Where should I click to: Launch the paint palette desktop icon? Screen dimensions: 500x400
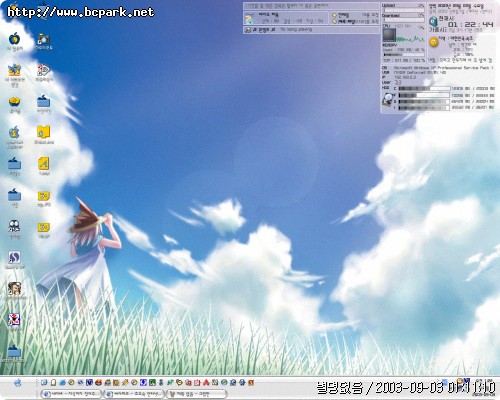(44, 70)
